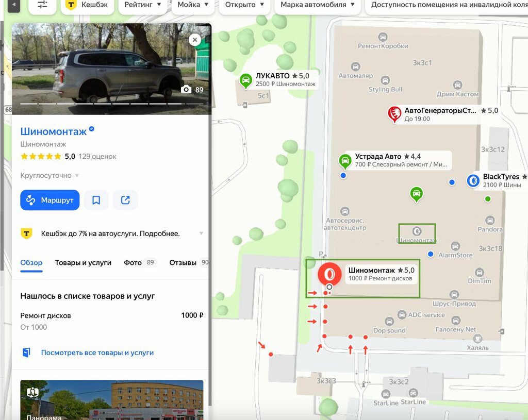Select the Автомаляр map icon
528x420 pixels.
point(355,66)
